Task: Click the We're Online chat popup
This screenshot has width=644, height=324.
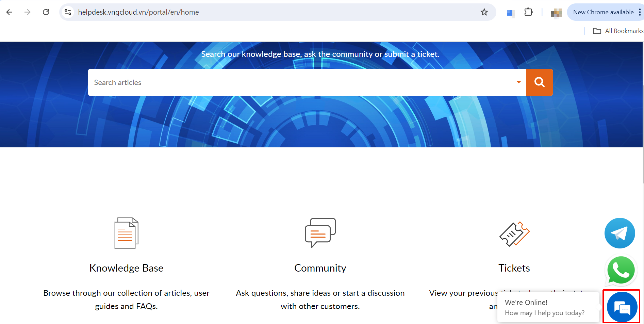Action: pos(548,307)
